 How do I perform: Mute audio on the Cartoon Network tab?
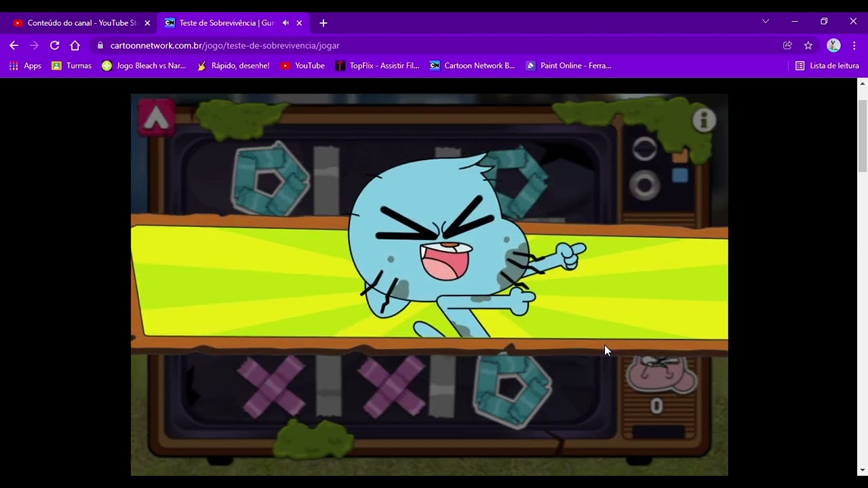click(x=285, y=23)
